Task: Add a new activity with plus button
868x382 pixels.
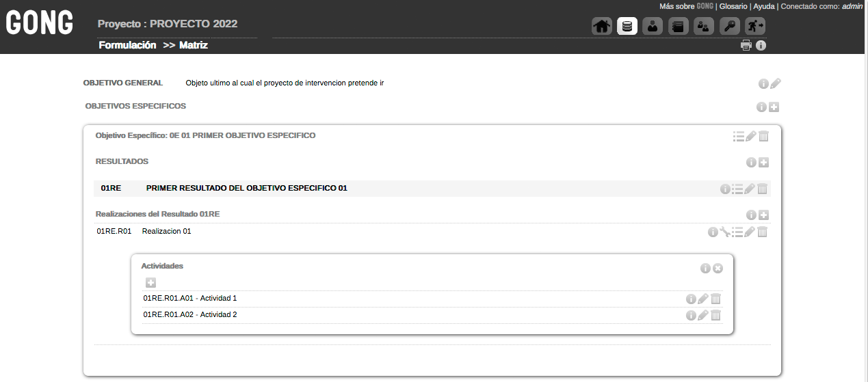Action: pos(151,283)
